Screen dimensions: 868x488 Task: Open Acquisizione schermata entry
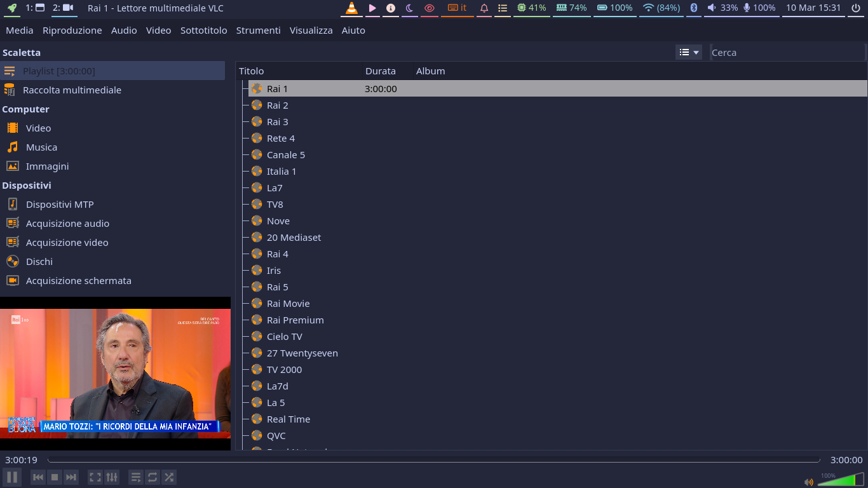coord(112,280)
